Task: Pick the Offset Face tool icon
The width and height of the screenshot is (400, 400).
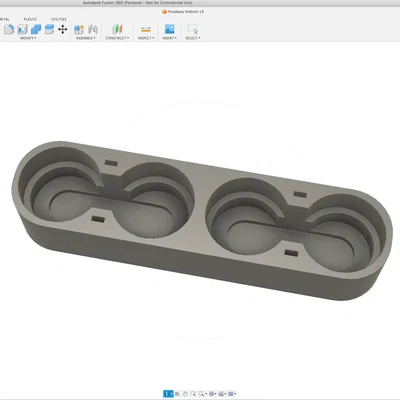Action: (x=49, y=29)
